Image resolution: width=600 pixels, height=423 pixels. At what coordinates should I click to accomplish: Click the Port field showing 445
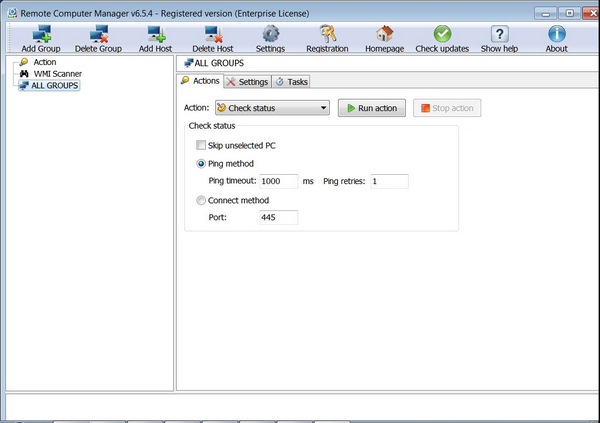pyautogui.click(x=279, y=217)
